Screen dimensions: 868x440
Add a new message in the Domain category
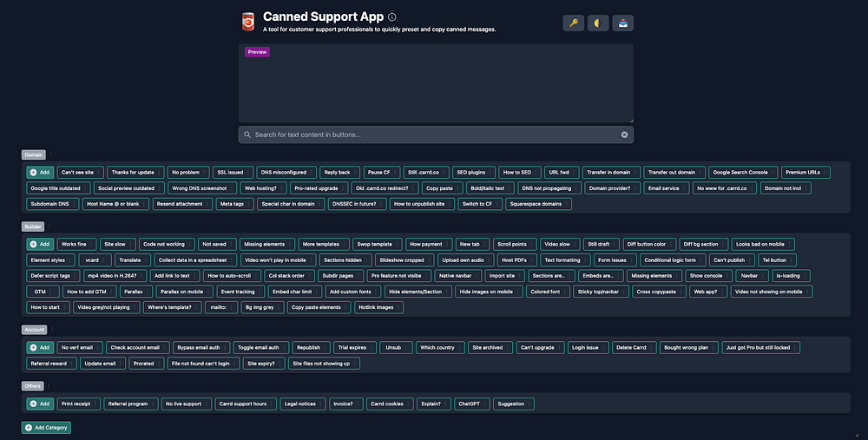pos(40,172)
